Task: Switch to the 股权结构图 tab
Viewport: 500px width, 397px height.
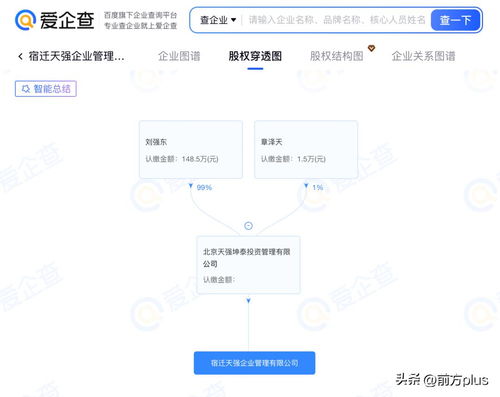Action: pos(336,56)
